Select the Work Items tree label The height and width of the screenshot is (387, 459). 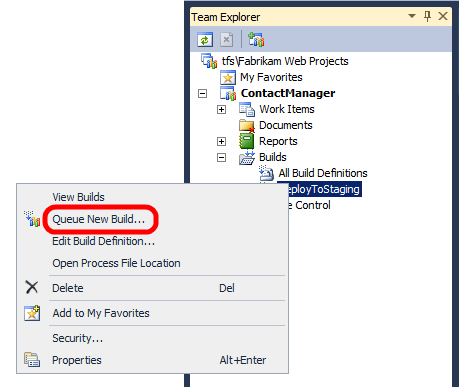[287, 109]
